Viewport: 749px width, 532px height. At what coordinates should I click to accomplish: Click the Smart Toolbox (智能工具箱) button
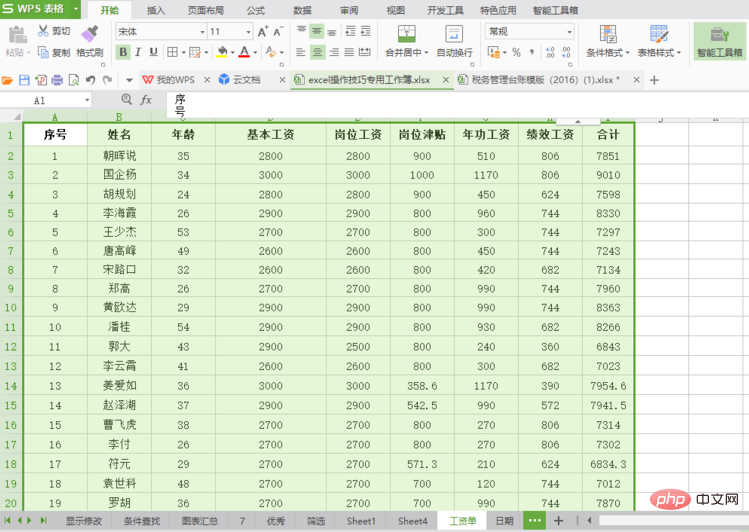(x=719, y=41)
